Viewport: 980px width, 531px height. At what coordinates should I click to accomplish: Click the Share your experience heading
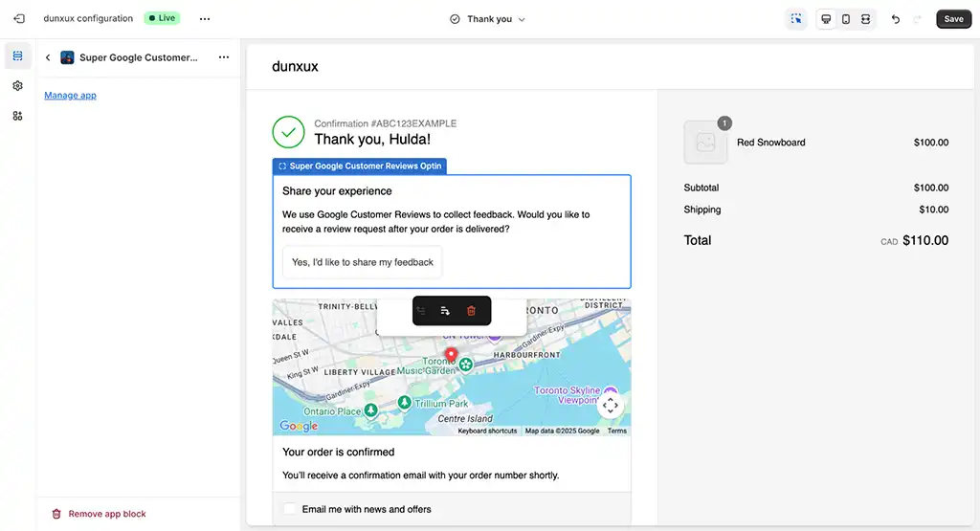(337, 191)
